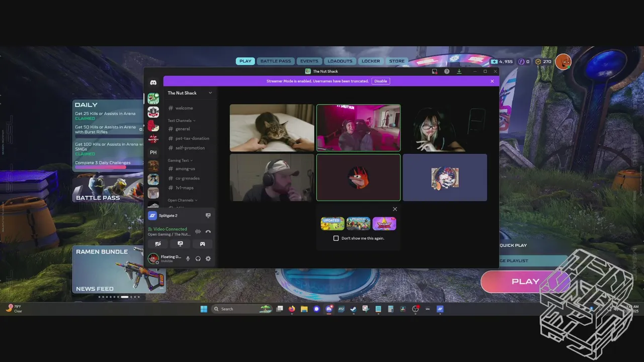Image resolution: width=644 pixels, height=362 pixels.
Task: Open the Discord inbox icon in title bar
Action: tap(435, 71)
